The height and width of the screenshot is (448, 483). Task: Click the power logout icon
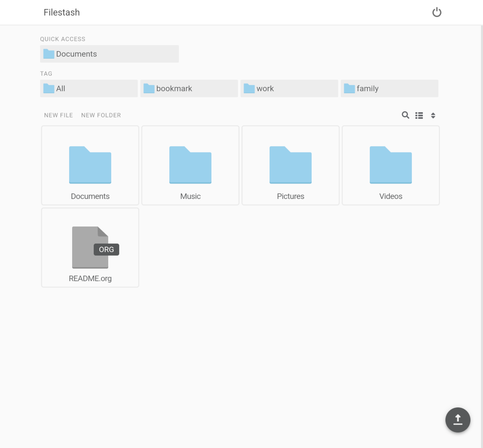pos(436,13)
